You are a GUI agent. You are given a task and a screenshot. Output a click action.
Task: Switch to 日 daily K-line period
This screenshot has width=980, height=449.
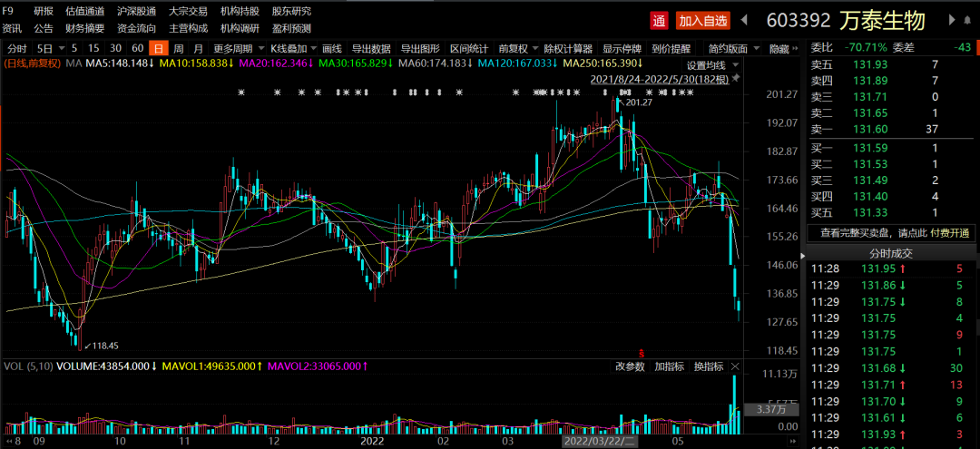(159, 48)
